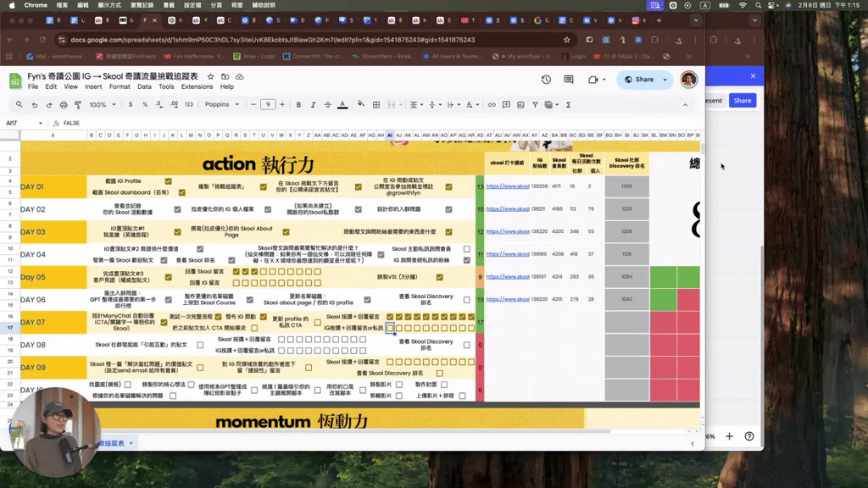
Task: Open the Name box dropdown arrow
Action: click(41, 124)
